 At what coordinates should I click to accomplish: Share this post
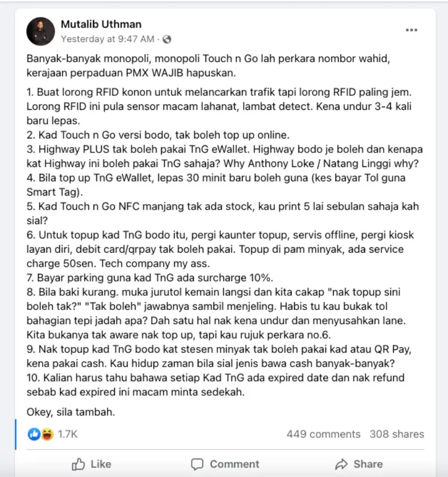[x=359, y=464]
